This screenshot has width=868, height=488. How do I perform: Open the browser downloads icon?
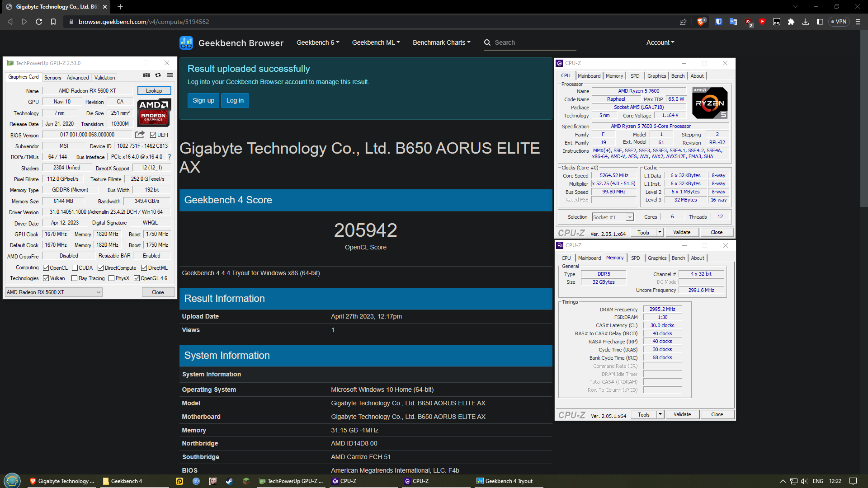(x=806, y=22)
